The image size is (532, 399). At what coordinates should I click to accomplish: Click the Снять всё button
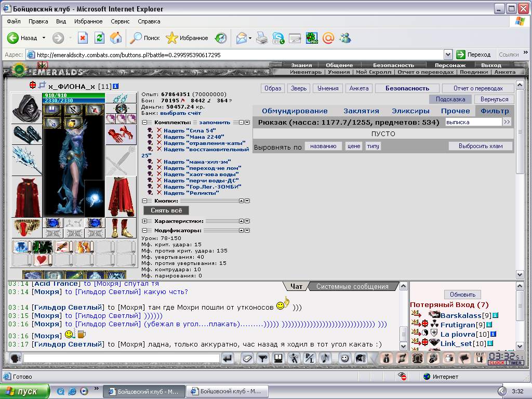(166, 210)
